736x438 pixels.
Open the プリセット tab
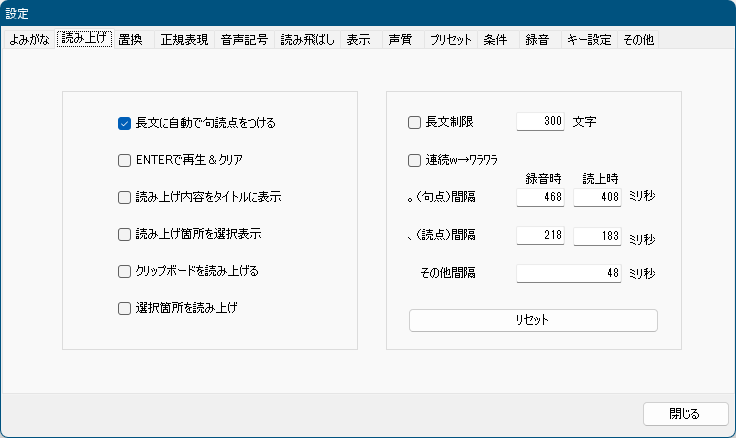451,40
